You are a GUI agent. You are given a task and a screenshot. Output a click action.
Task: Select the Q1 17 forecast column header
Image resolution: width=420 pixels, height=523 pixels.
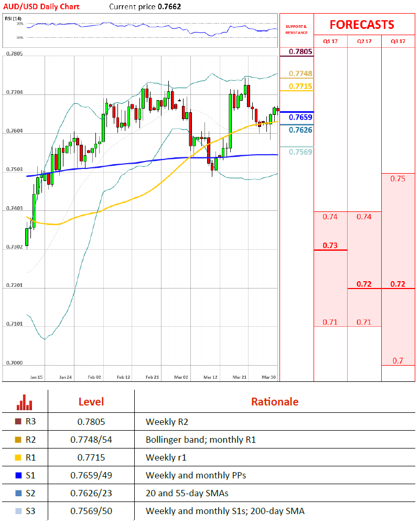(x=330, y=41)
